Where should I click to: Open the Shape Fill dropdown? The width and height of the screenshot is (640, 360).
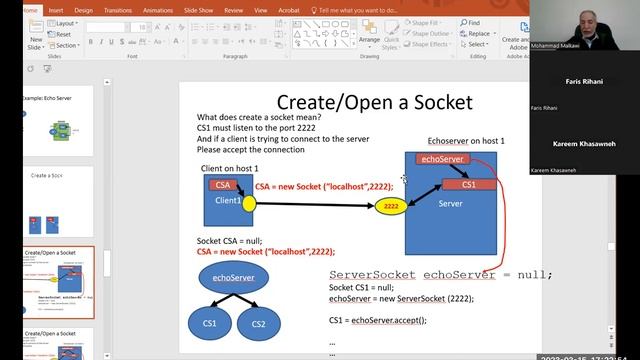click(424, 23)
